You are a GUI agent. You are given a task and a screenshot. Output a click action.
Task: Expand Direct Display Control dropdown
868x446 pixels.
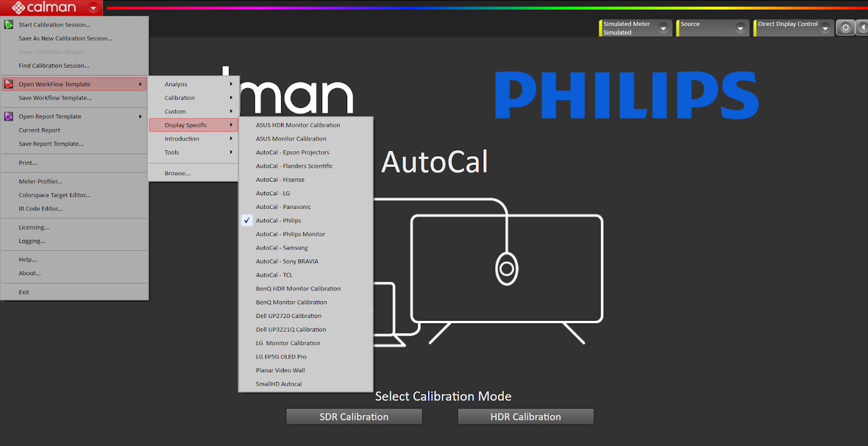point(825,28)
